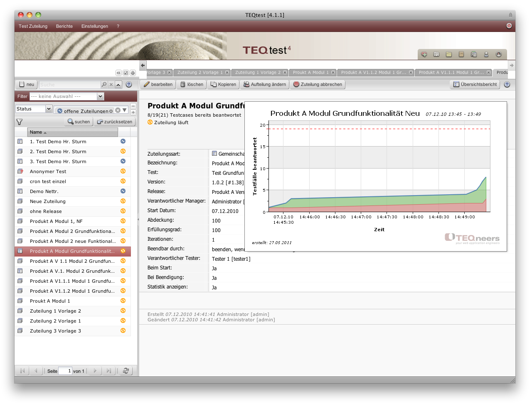This screenshot has height=406, width=532.
Task: Select the cron test einzel row
Action: 73,181
